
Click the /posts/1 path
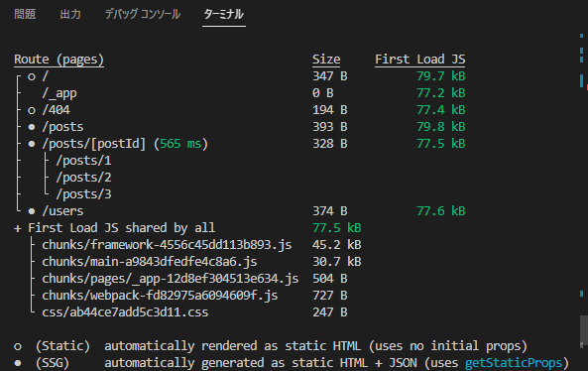[83, 161]
